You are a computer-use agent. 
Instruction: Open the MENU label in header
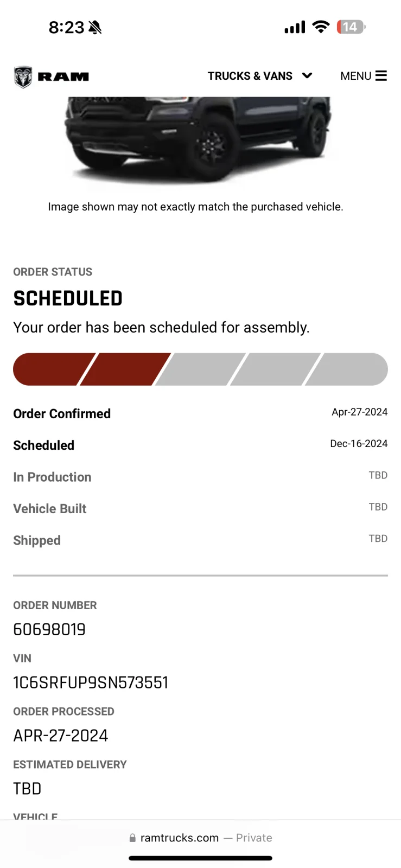point(356,76)
